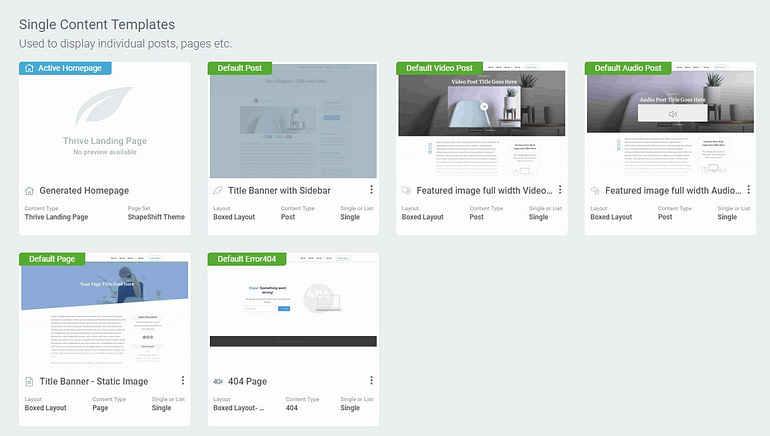This screenshot has height=436, width=770.
Task: Click the leaf icon beside Title Banner with Sidebar
Action: pyautogui.click(x=218, y=190)
